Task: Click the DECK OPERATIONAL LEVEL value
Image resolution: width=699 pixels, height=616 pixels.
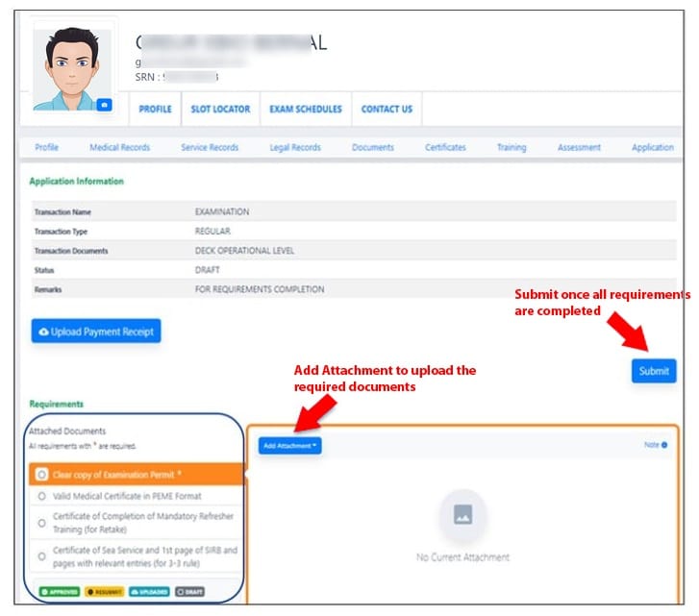Action: click(x=244, y=251)
